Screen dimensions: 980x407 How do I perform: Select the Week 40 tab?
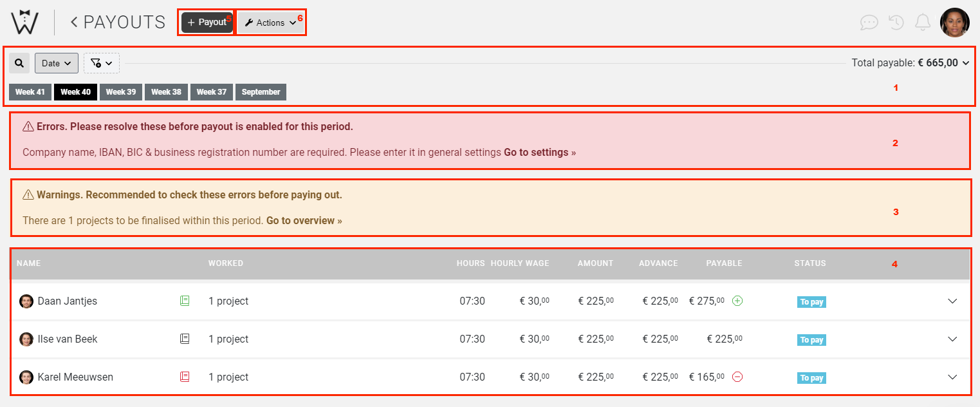click(75, 92)
